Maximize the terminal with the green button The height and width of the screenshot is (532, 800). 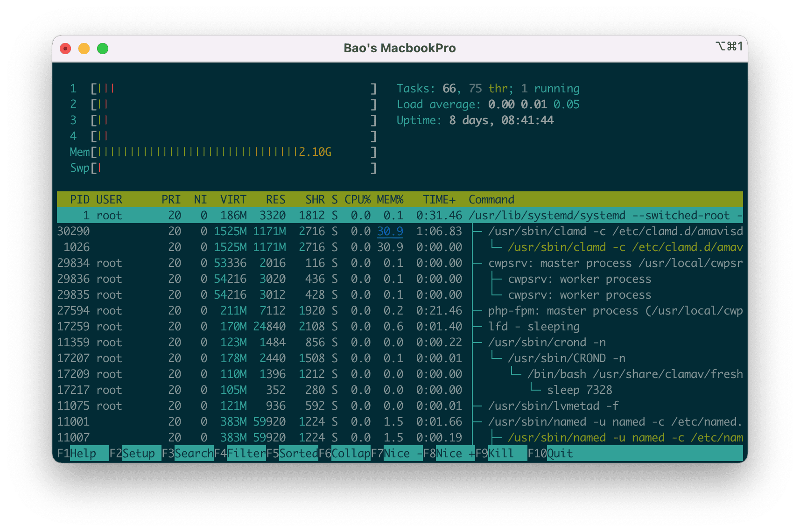click(103, 49)
